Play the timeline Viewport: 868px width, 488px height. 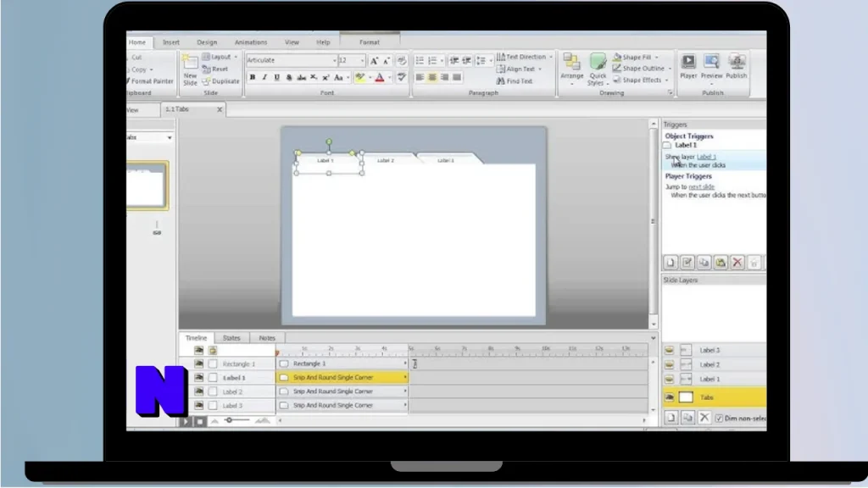click(x=186, y=422)
